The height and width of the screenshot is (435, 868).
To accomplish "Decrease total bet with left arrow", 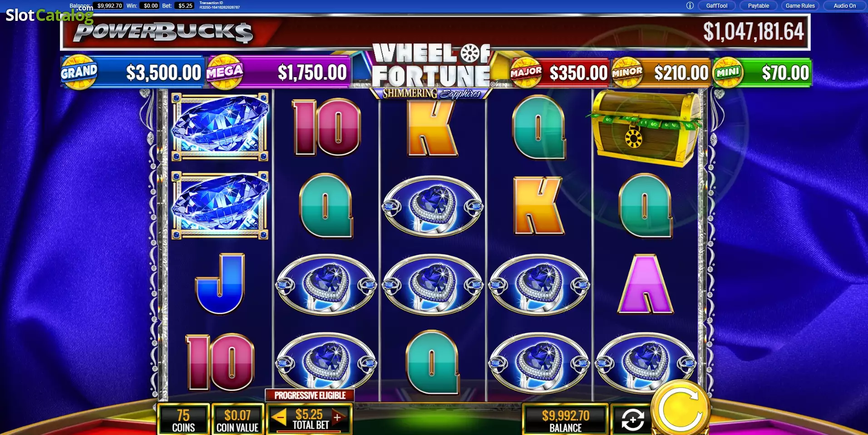I will tap(279, 416).
